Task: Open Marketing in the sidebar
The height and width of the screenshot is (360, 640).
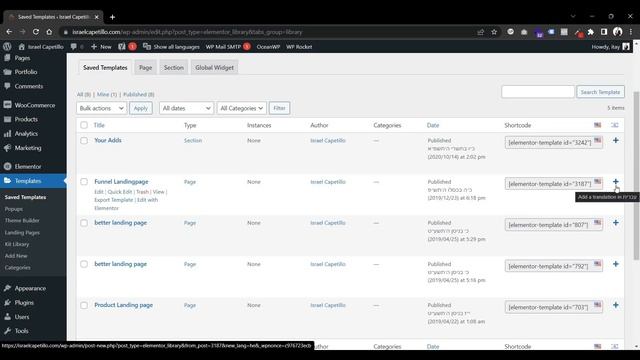Action: tap(28, 148)
